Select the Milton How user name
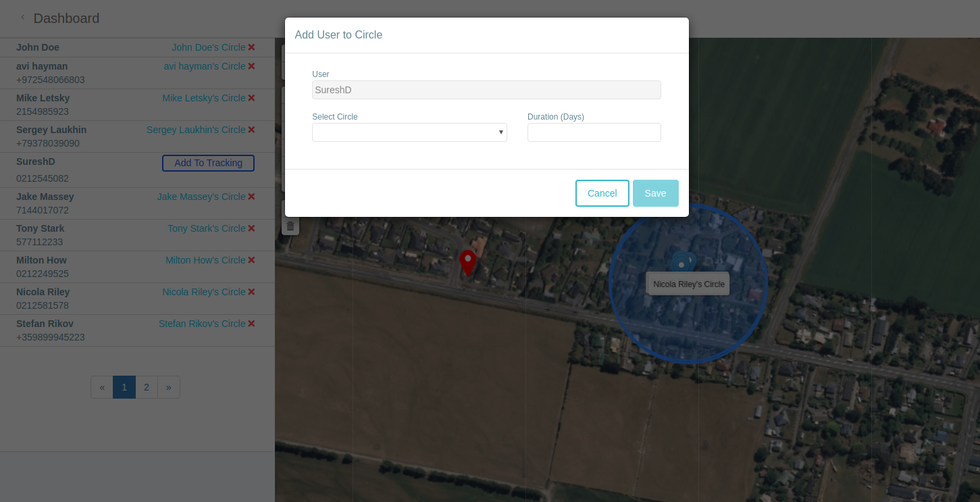 pyautogui.click(x=41, y=260)
